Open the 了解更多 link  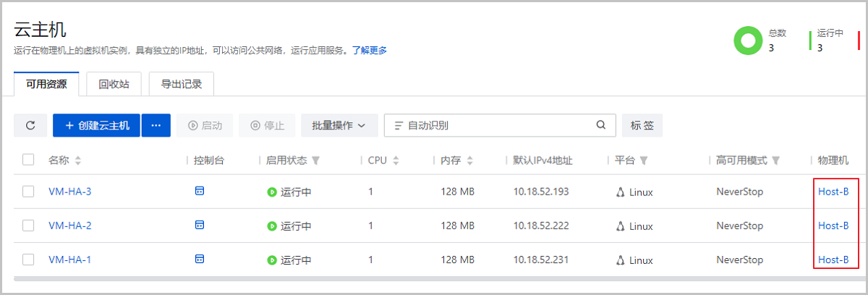pos(369,51)
